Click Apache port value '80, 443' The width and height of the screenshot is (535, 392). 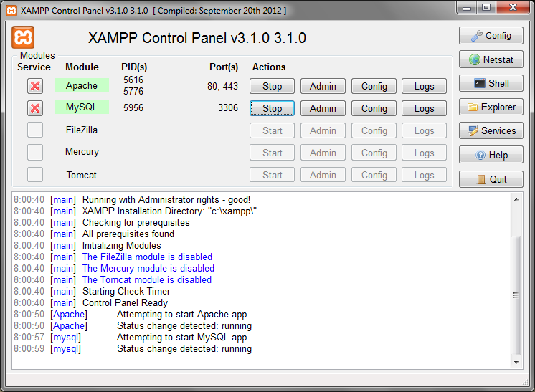tap(222, 86)
